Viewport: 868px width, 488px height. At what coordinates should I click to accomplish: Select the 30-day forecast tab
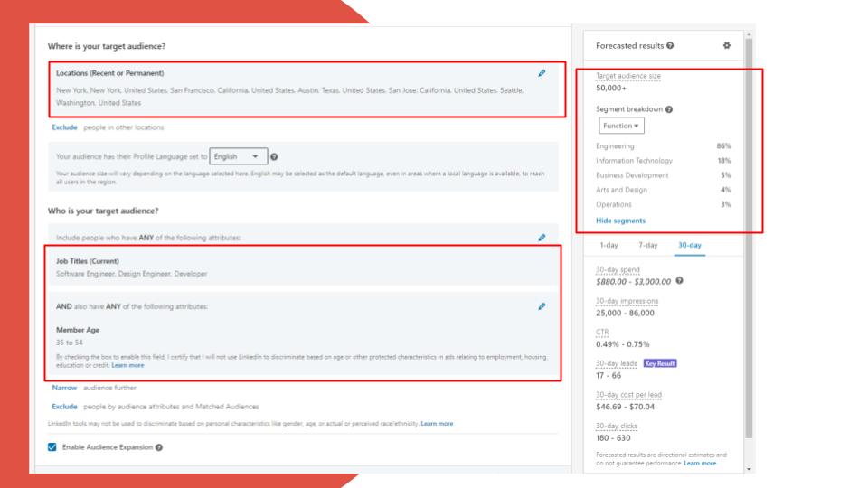point(689,245)
